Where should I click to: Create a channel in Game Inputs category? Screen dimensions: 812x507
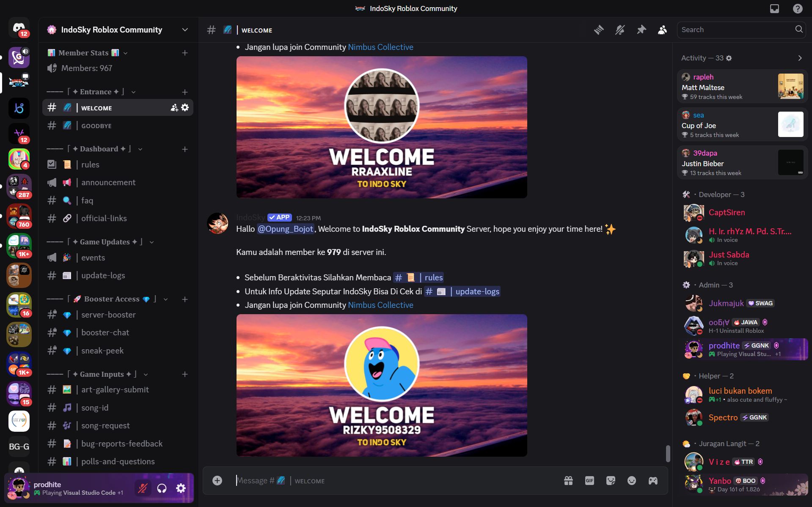tap(185, 374)
